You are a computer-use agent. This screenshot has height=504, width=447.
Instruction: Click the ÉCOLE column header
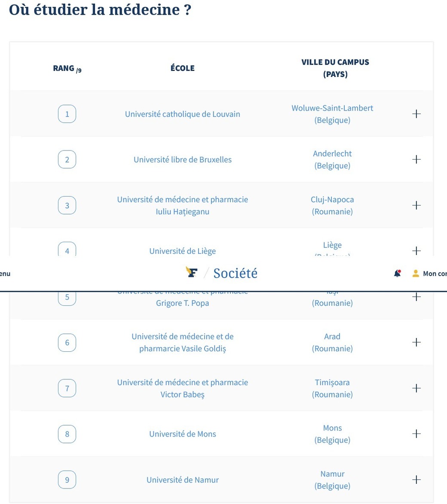tap(182, 68)
